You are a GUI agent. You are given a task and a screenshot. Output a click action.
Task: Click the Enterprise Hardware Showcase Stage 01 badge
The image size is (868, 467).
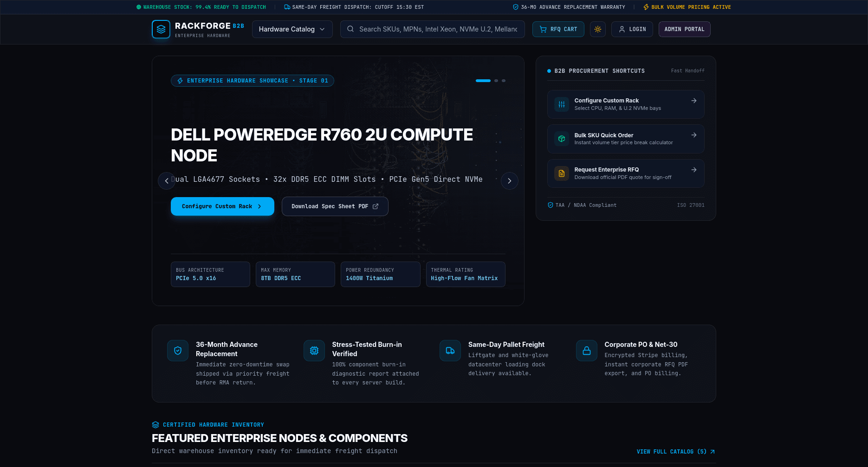[253, 81]
